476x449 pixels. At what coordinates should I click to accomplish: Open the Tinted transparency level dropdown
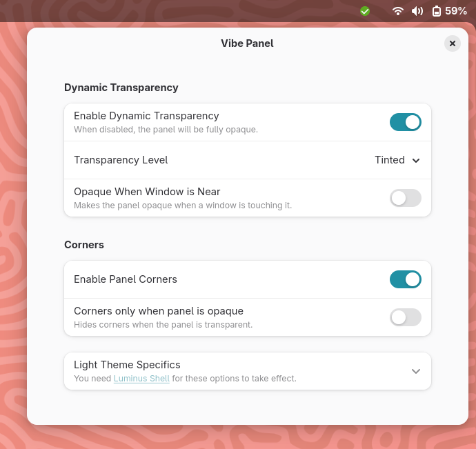(x=397, y=160)
